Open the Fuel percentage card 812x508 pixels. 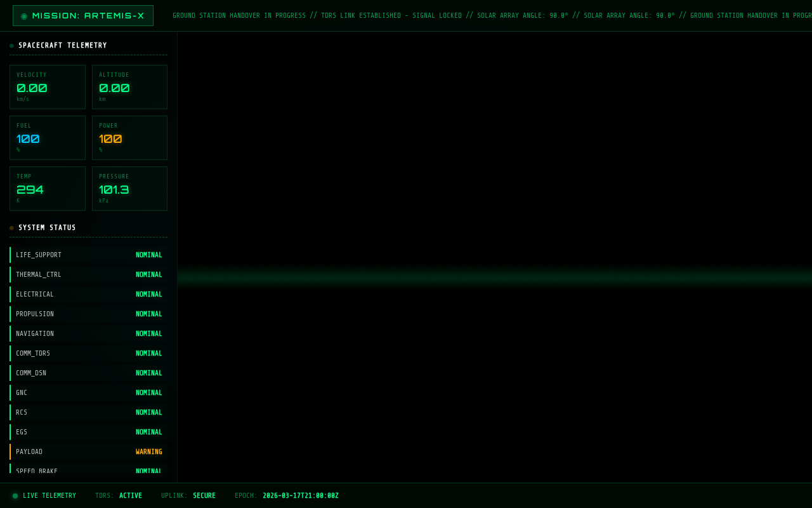(48, 138)
